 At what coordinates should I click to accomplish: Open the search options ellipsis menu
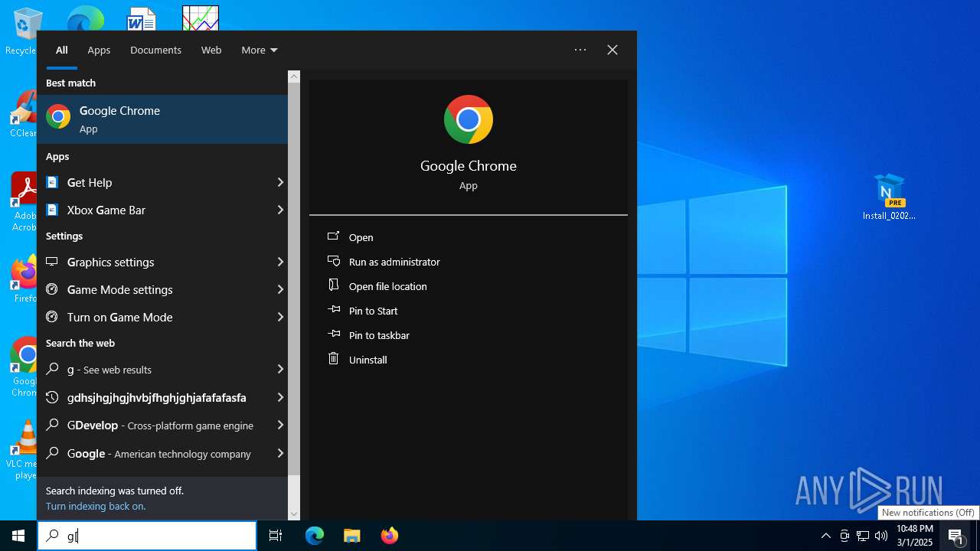(580, 50)
